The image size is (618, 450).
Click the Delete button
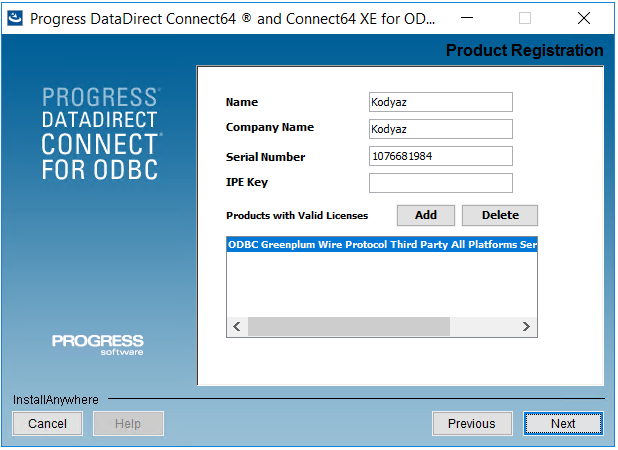coord(500,215)
